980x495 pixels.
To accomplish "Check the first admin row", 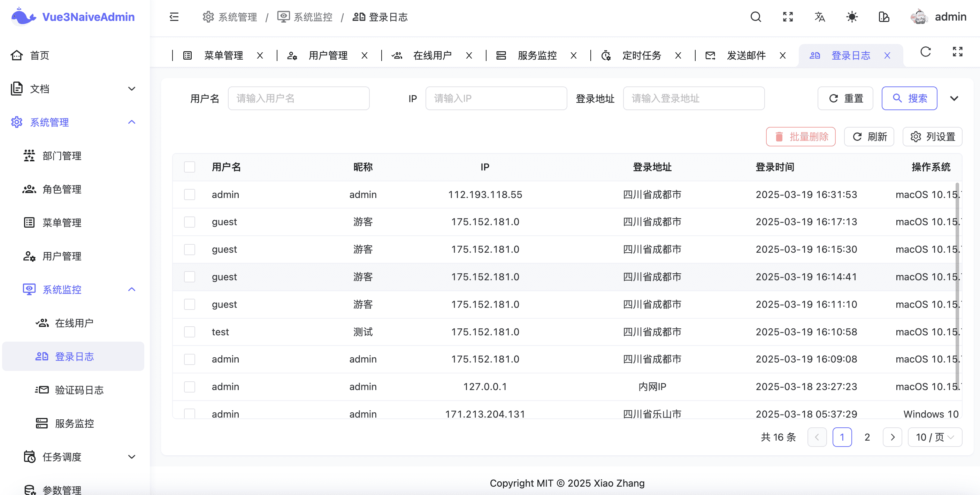I will click(190, 195).
